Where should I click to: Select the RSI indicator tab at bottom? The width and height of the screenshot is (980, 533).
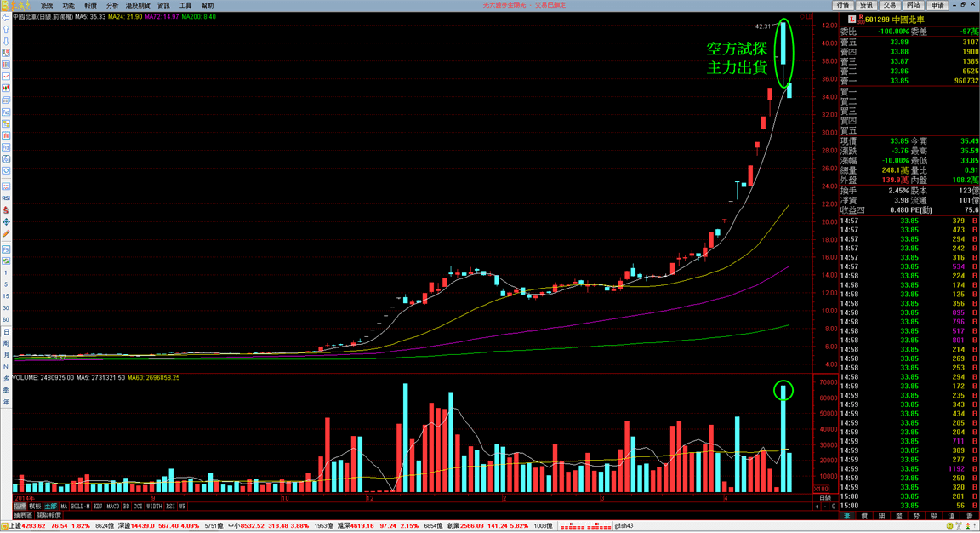(x=171, y=506)
